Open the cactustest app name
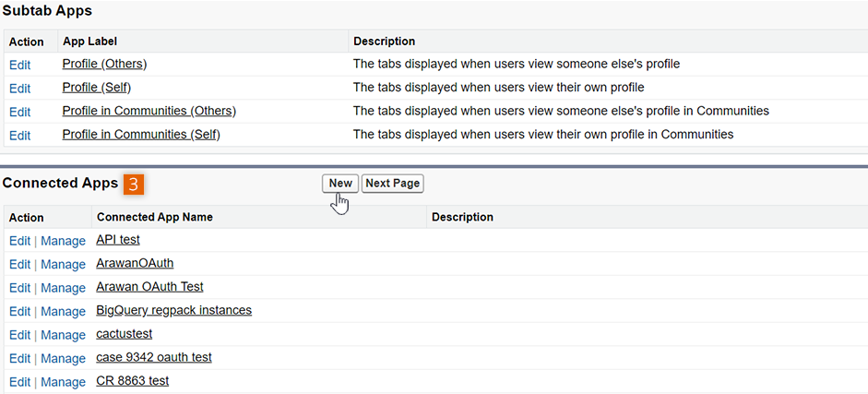 (124, 334)
